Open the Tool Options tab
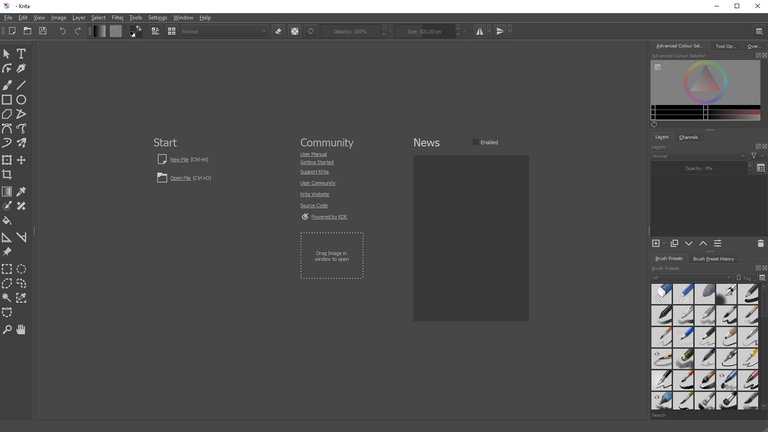 (x=725, y=46)
